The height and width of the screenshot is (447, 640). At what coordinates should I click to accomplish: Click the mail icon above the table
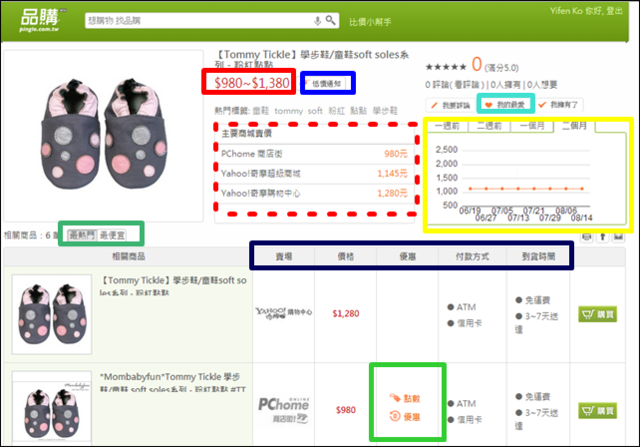point(618,237)
